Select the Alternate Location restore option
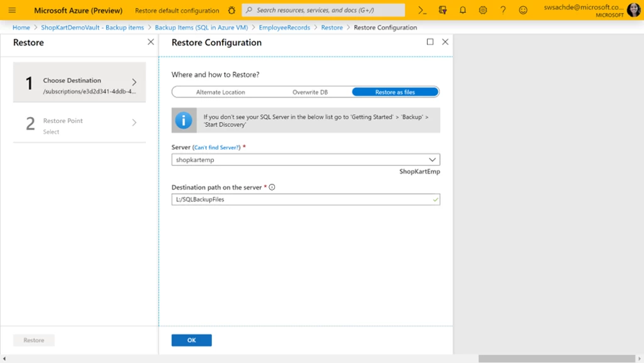Image resolution: width=644 pixels, height=363 pixels. pyautogui.click(x=221, y=92)
